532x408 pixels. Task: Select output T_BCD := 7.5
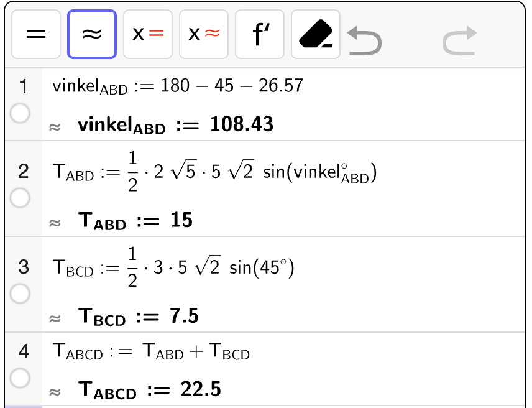[x=138, y=317]
